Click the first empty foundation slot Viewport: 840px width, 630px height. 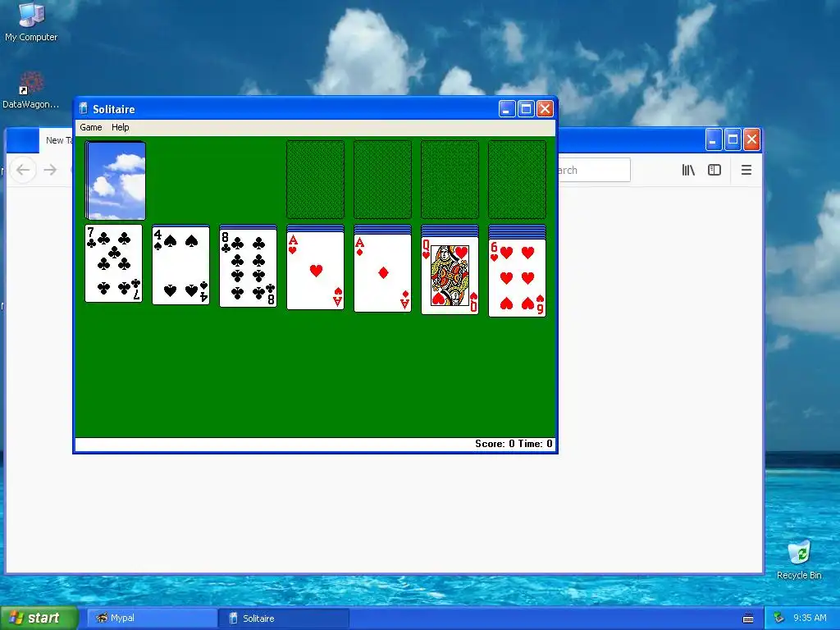[316, 180]
